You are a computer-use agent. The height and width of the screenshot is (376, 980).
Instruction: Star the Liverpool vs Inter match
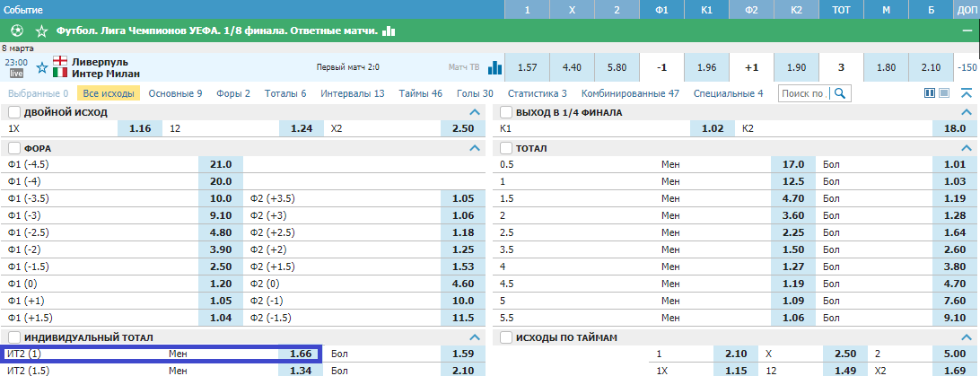tap(42, 67)
